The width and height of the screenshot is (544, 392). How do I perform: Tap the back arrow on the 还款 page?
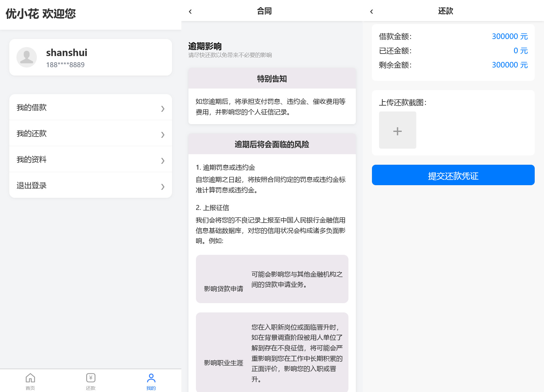(x=371, y=11)
